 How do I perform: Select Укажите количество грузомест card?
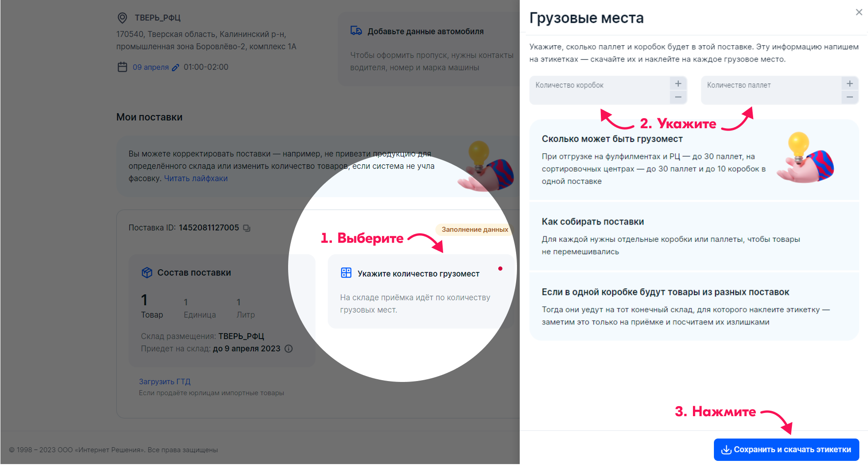pyautogui.click(x=418, y=291)
